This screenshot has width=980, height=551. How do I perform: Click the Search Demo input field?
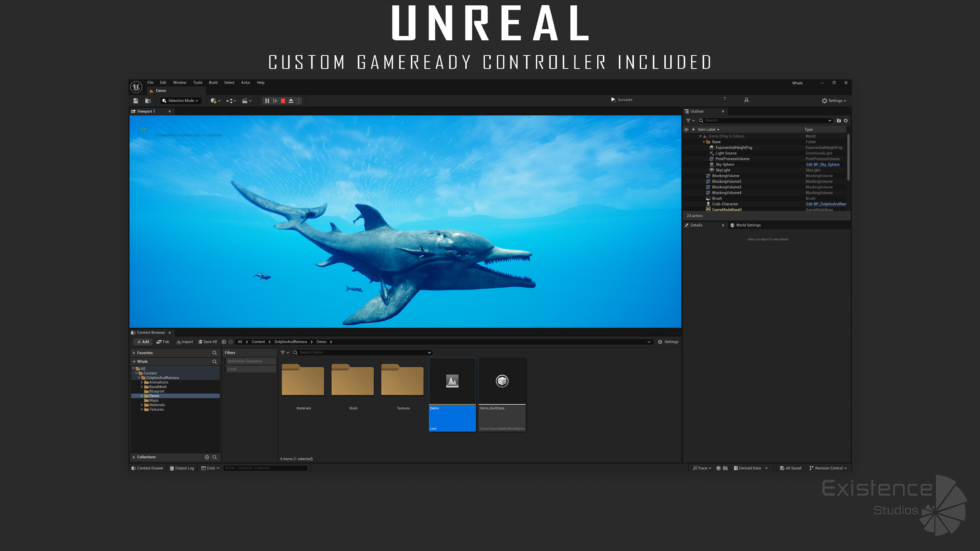(362, 353)
